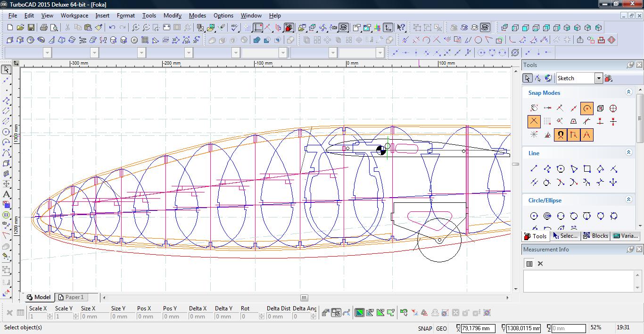Screen dimensions: 644x334
Task: Click the Save file icon
Action: tap(31, 28)
